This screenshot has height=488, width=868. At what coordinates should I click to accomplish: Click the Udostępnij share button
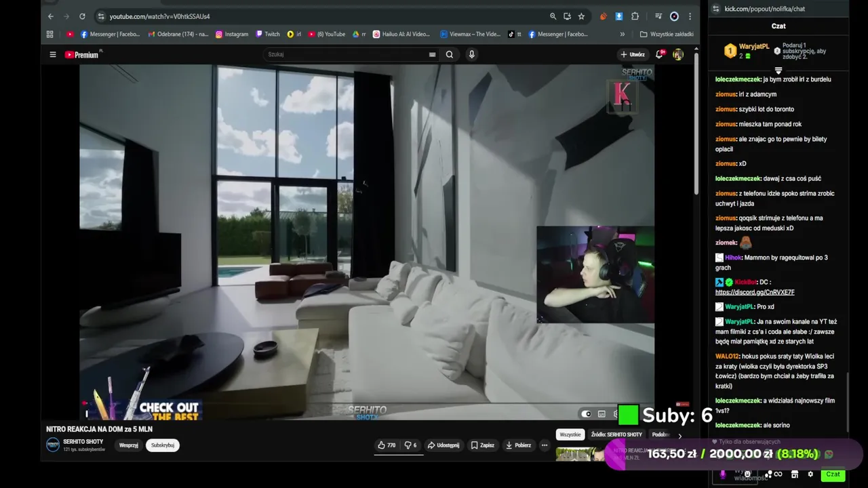click(443, 445)
